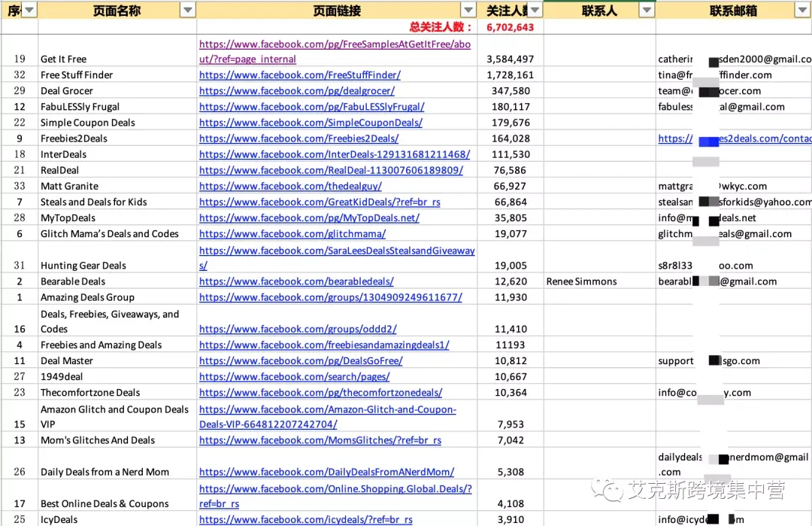Open the MyTopDeals.net Facebook link
This screenshot has width=812, height=526.
[x=309, y=218]
